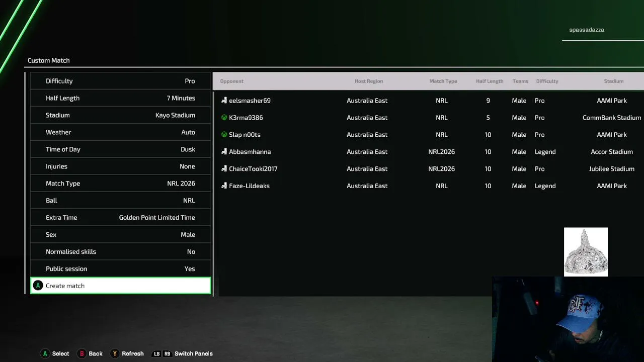
Task: Select opponent eelsmasher69's session
Action: (x=430, y=101)
